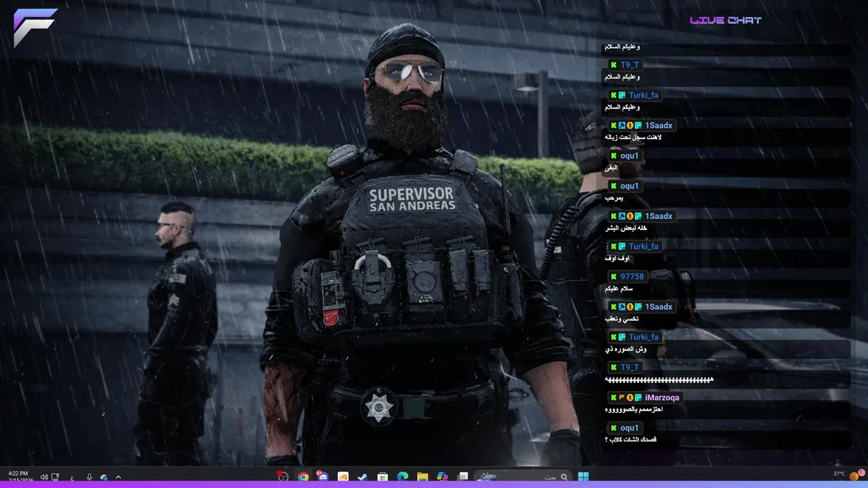Viewport: 868px width, 488px height.
Task: Open Discord from the taskbar
Action: click(322, 477)
